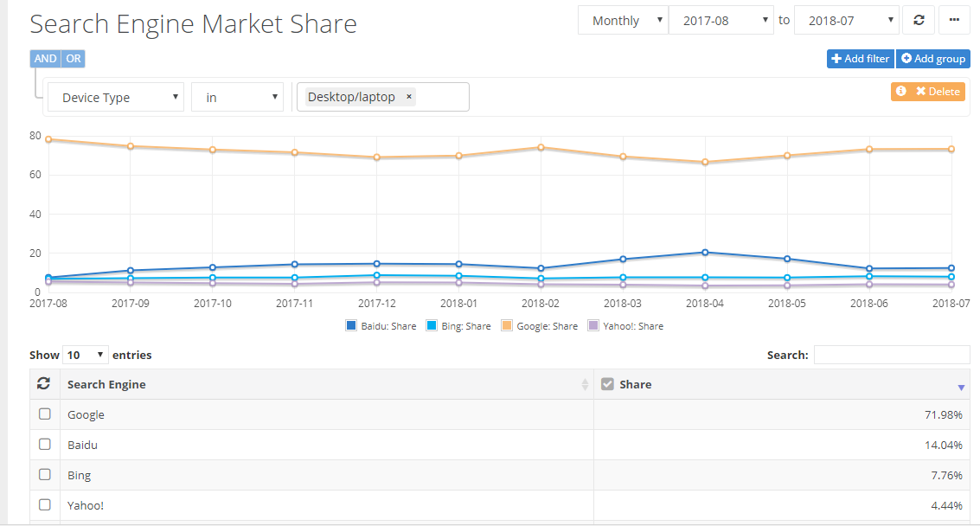Image resolution: width=980 pixels, height=526 pixels.
Task: Click the Baidu point at 2017-12
Action: point(377,264)
